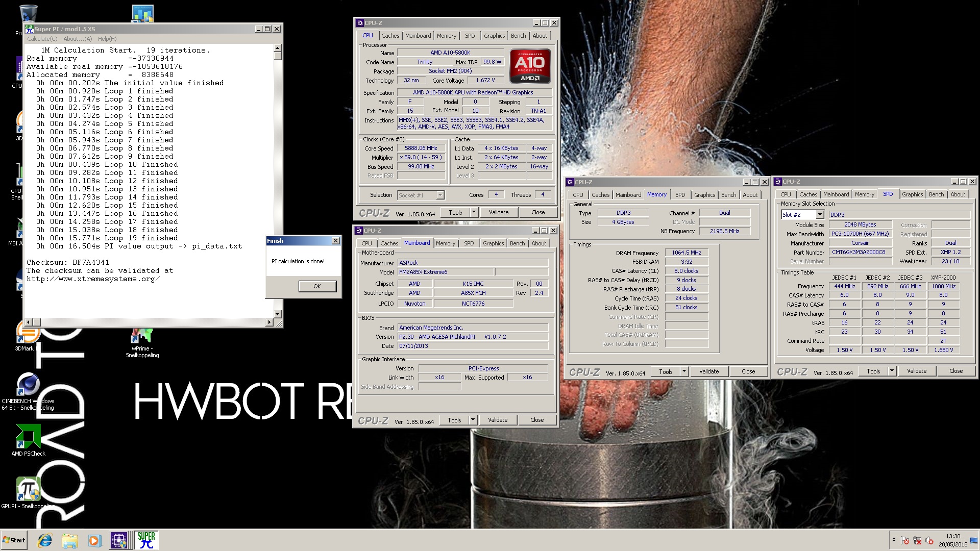980x551 pixels.
Task: Click the NB Frequency 2195.5 MHz value
Action: pos(724,231)
